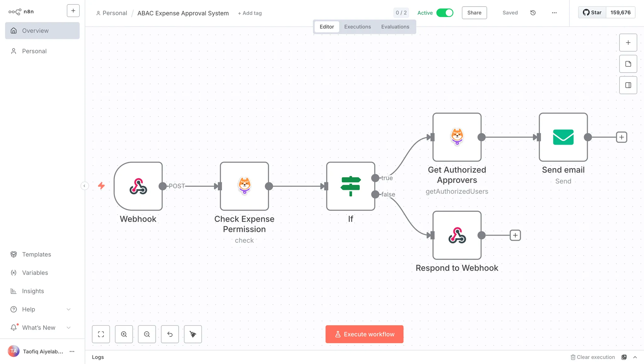Toggle the side panel view button
Image resolution: width=644 pixels, height=364 pixels.
(628, 85)
